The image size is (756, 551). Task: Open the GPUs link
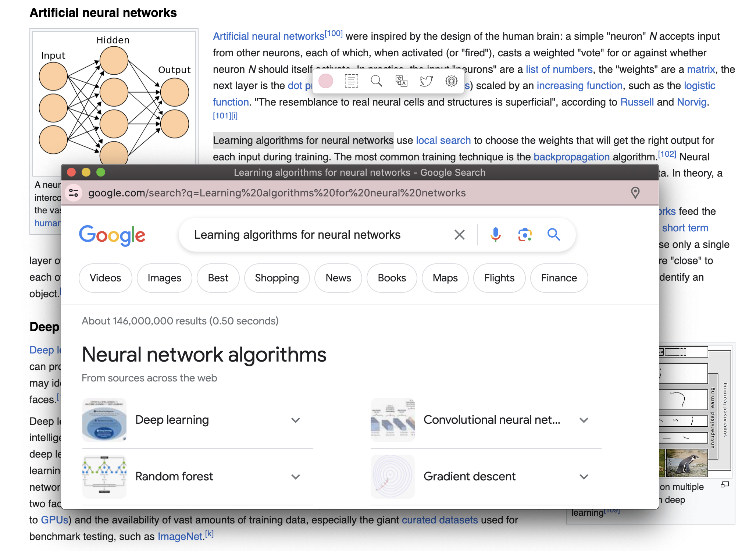click(x=54, y=520)
